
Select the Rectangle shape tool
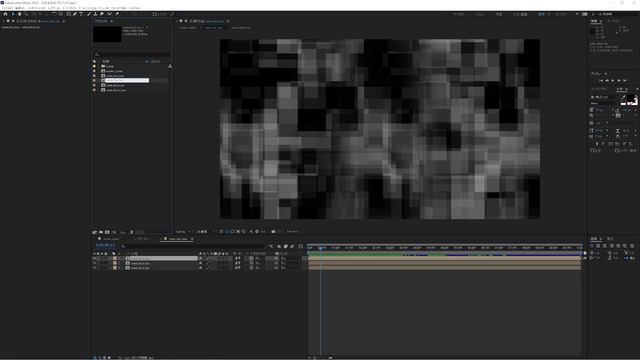click(68, 14)
